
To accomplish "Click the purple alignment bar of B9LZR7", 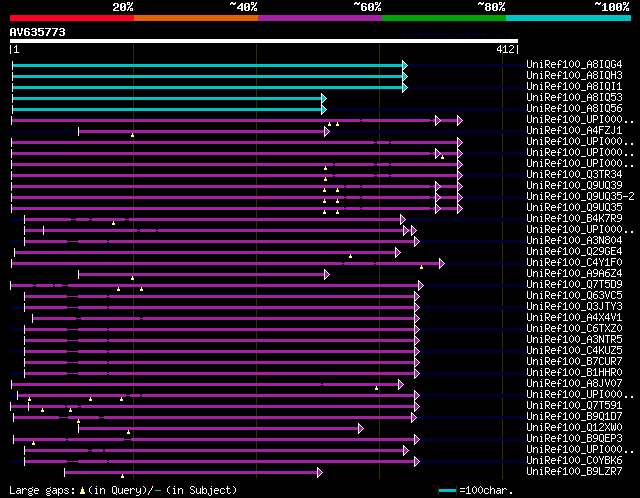I will point(191,473).
